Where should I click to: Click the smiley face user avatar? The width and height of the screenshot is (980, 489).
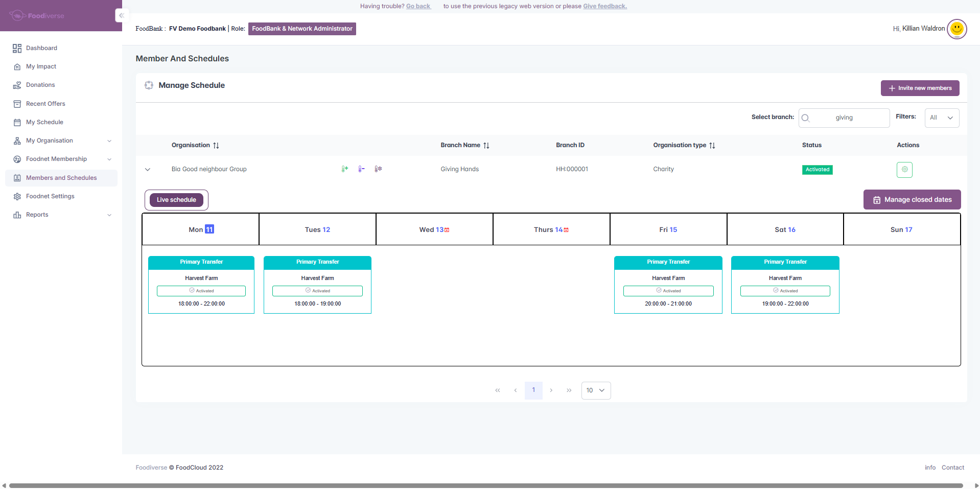956,29
